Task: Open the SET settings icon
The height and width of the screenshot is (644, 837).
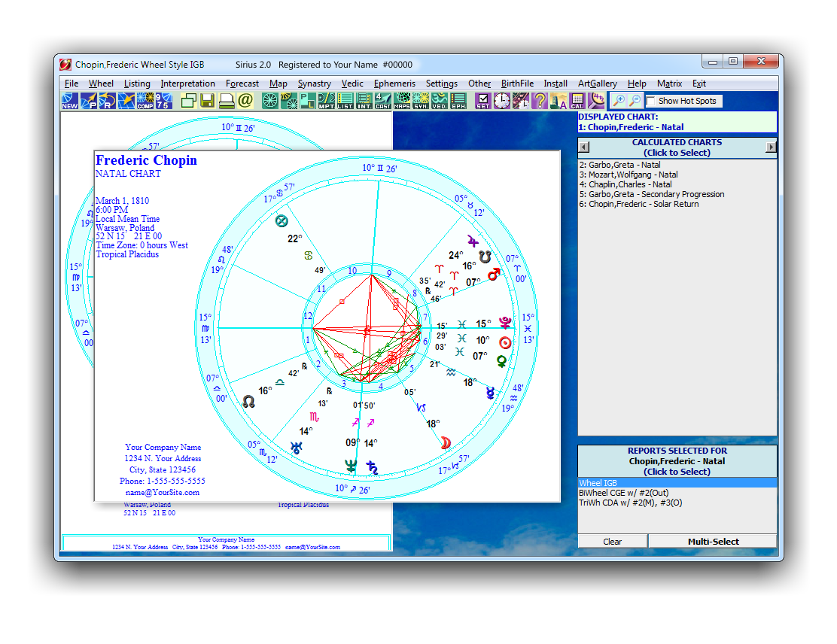Action: click(483, 101)
